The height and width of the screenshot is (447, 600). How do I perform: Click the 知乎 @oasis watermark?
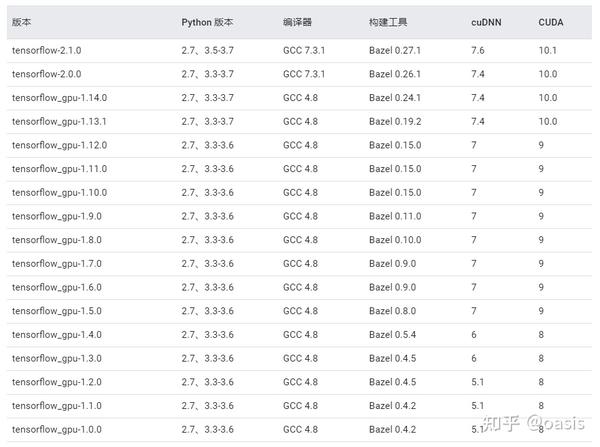point(533,423)
